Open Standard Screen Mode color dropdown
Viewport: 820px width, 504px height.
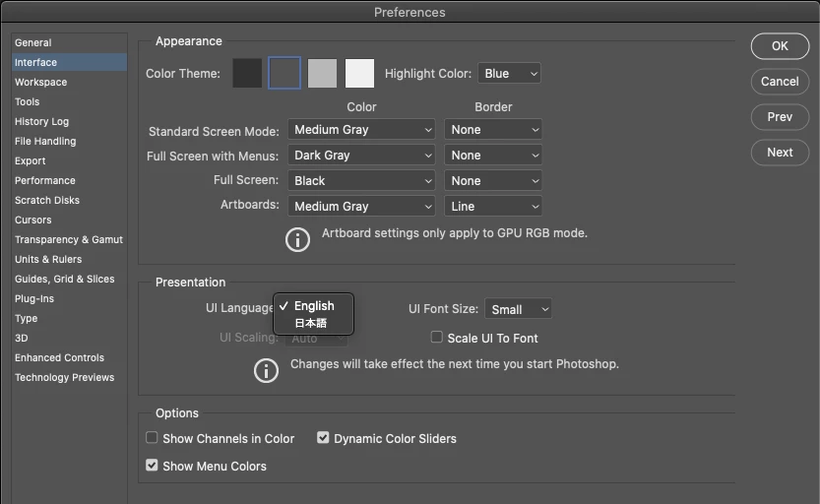click(x=361, y=130)
